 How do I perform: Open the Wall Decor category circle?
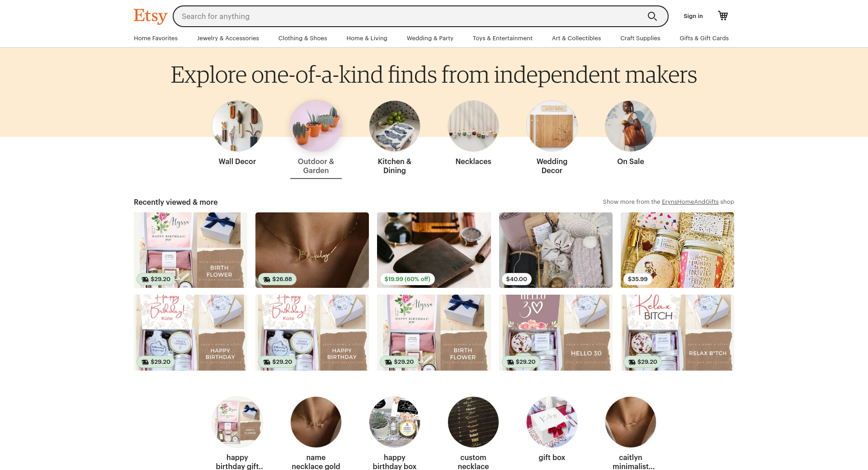pos(237,126)
